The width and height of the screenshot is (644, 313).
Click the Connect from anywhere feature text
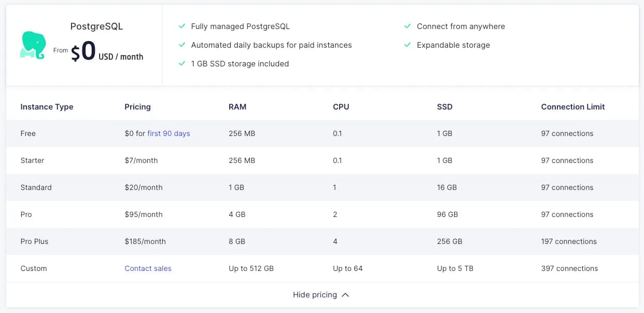click(461, 26)
